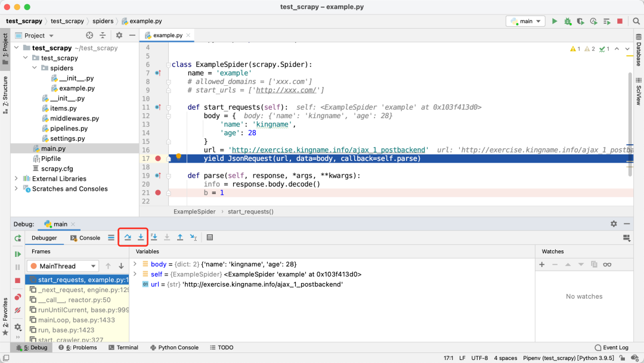The height and width of the screenshot is (363, 644).
Task: Rerun main in Debug panel
Action: point(18,238)
